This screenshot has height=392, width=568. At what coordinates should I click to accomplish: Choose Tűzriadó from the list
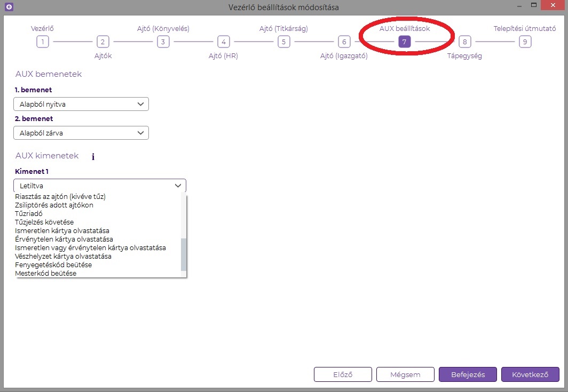(x=29, y=213)
